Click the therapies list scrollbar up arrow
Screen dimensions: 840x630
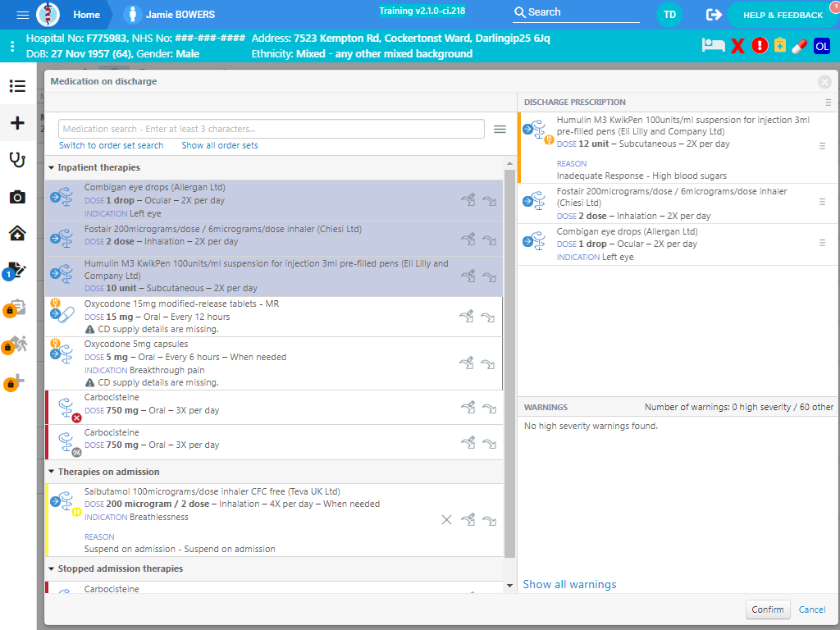[x=509, y=163]
